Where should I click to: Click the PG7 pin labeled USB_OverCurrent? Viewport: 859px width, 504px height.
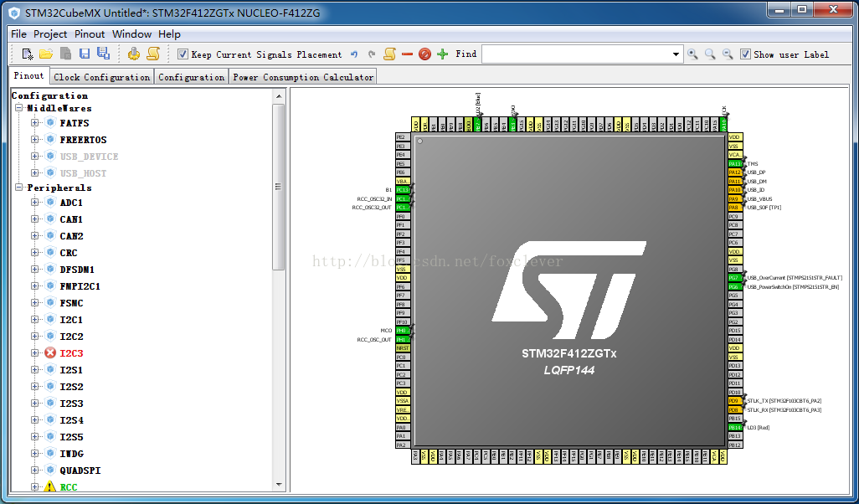[735, 278]
